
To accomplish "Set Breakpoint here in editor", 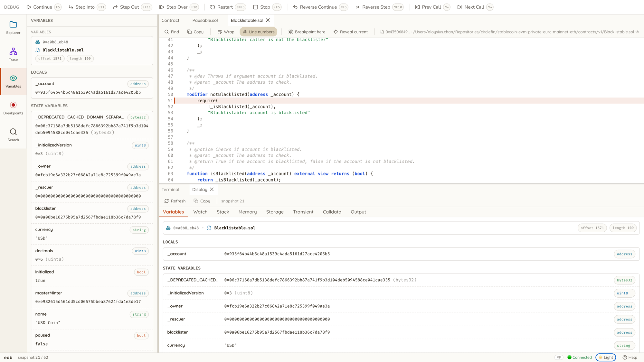I will click(x=307, y=32).
